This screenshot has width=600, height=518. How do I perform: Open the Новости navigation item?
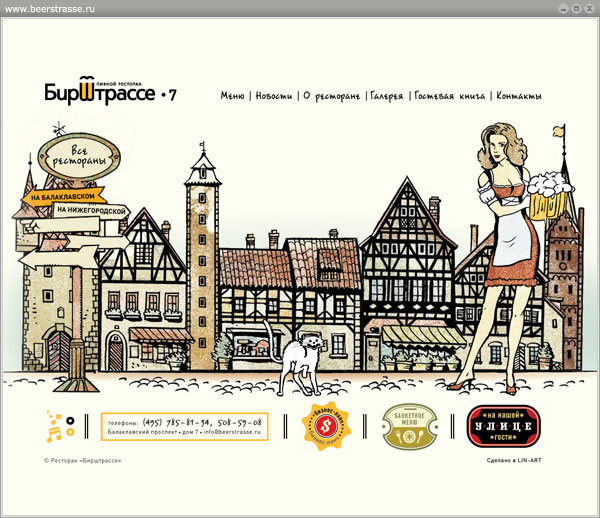point(274,96)
